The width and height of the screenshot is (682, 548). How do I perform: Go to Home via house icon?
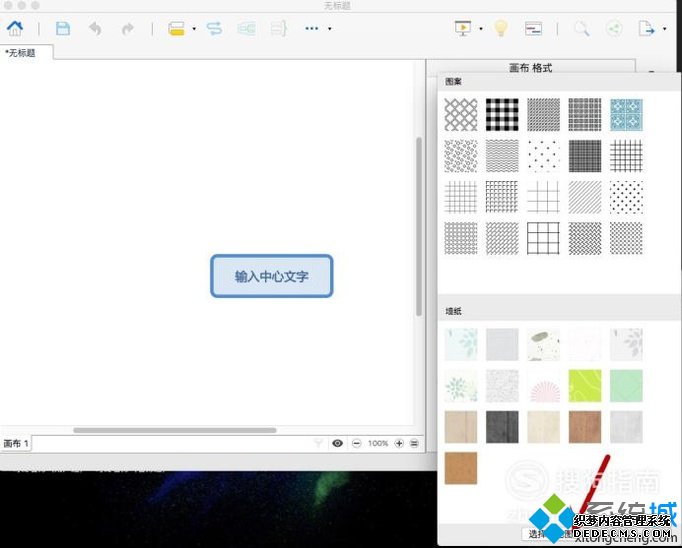tap(15, 28)
